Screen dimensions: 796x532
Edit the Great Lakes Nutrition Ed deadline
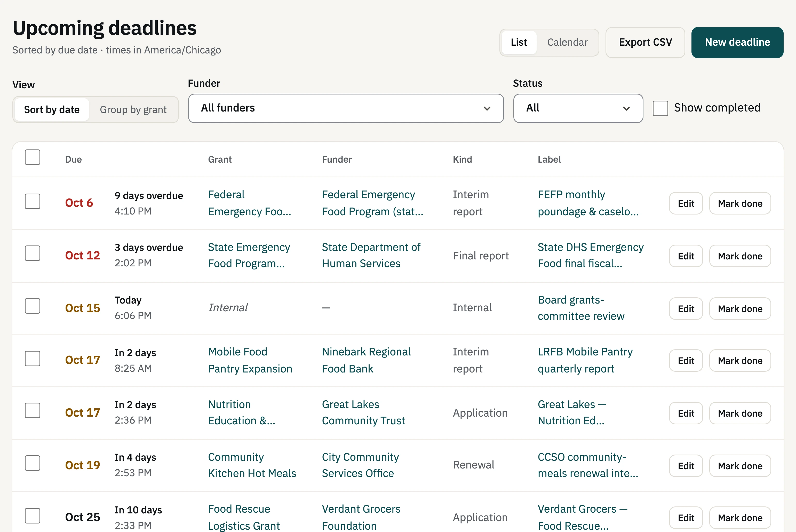tap(686, 413)
